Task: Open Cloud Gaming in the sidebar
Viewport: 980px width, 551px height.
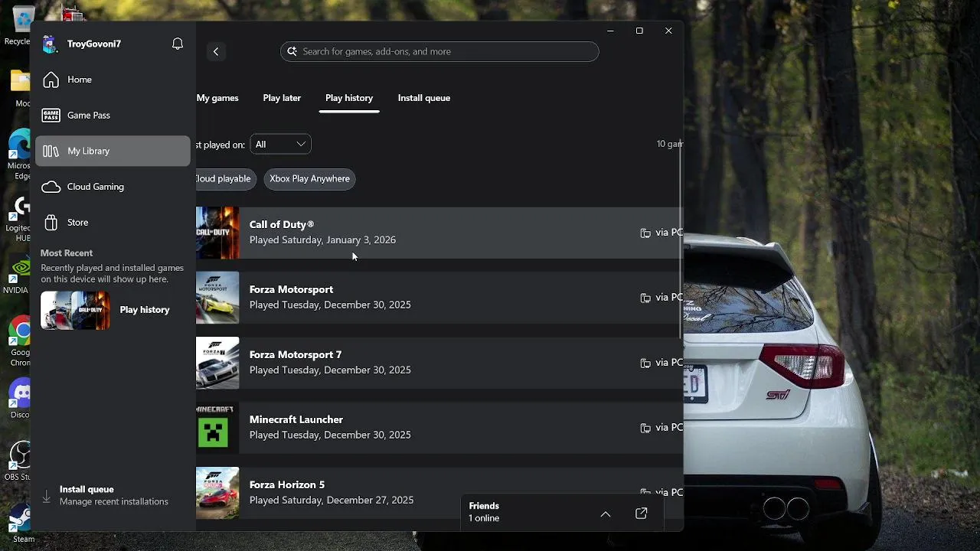Action: point(113,187)
